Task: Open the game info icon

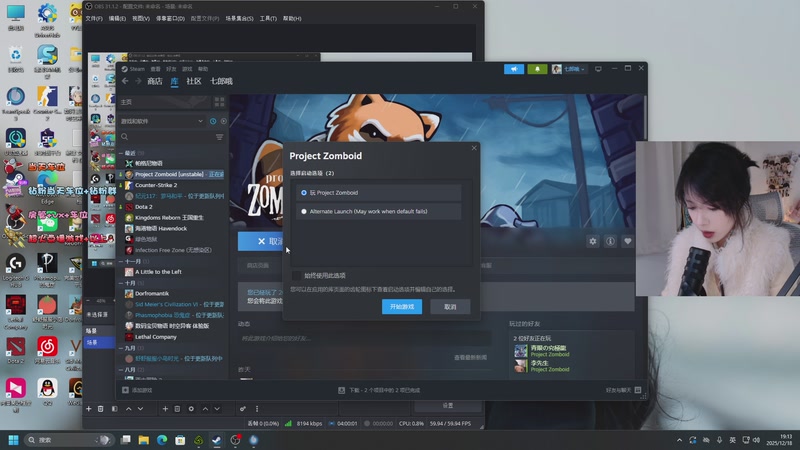Action: (610, 241)
